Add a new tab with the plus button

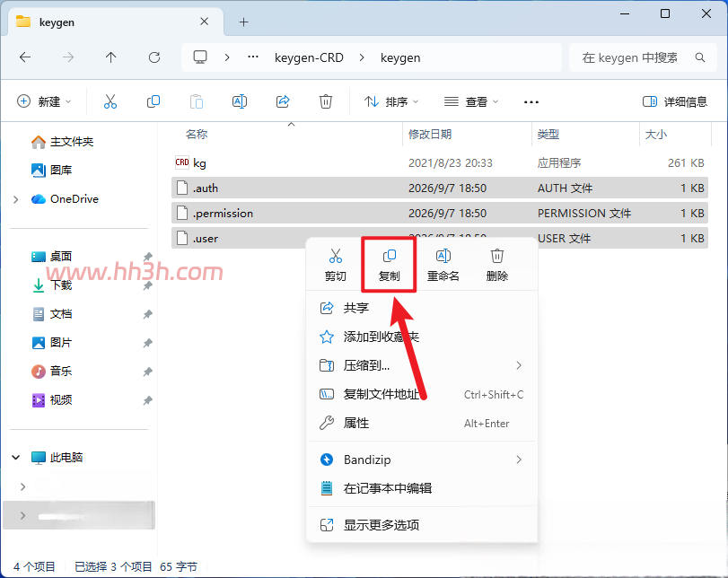coord(244,22)
